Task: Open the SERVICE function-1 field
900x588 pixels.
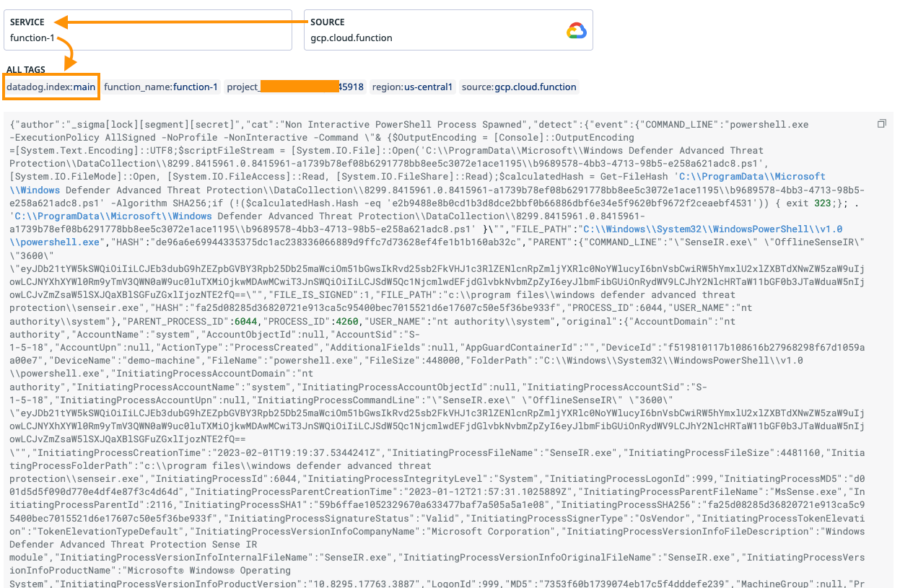Action: pyautogui.click(x=147, y=30)
